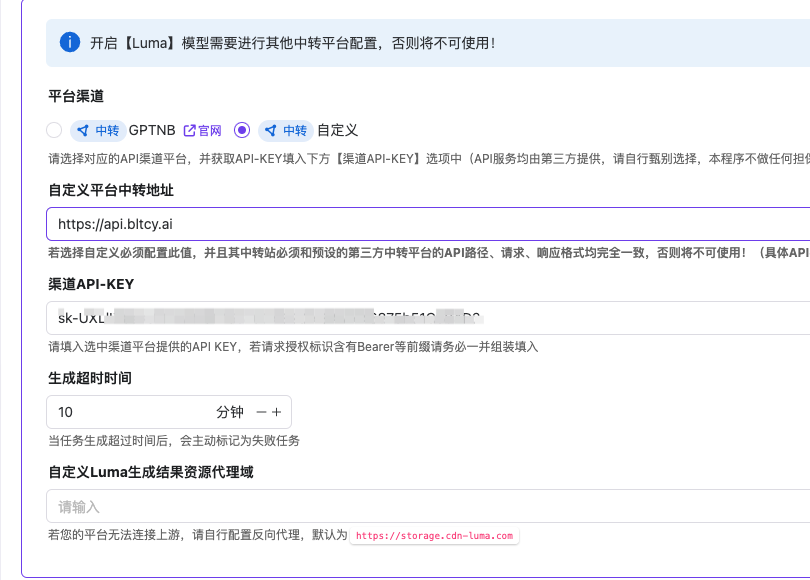Click the relay address field https://api.bltcy.ai
Viewport: 810px width, 580px height.
428,224
